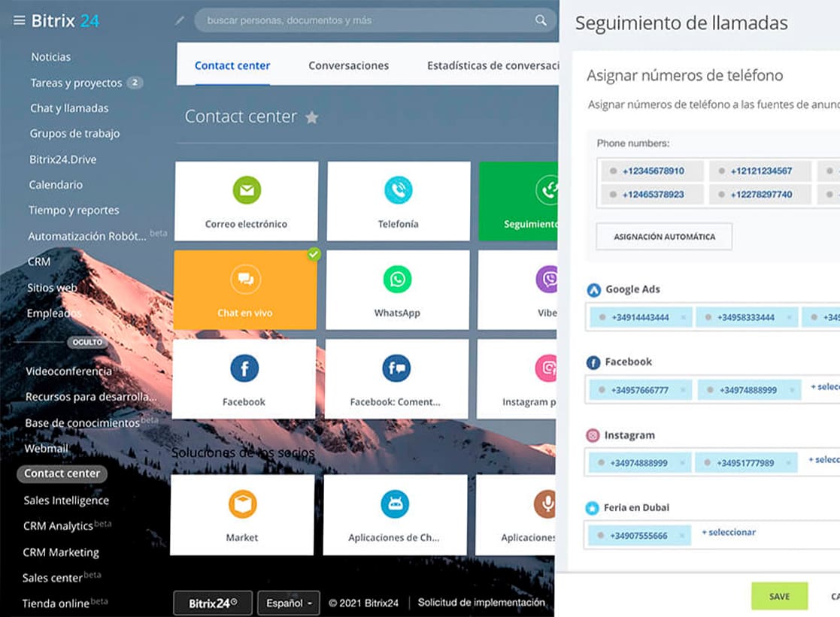Expand the OCULTO hidden menu section
The width and height of the screenshot is (840, 617).
point(86,342)
